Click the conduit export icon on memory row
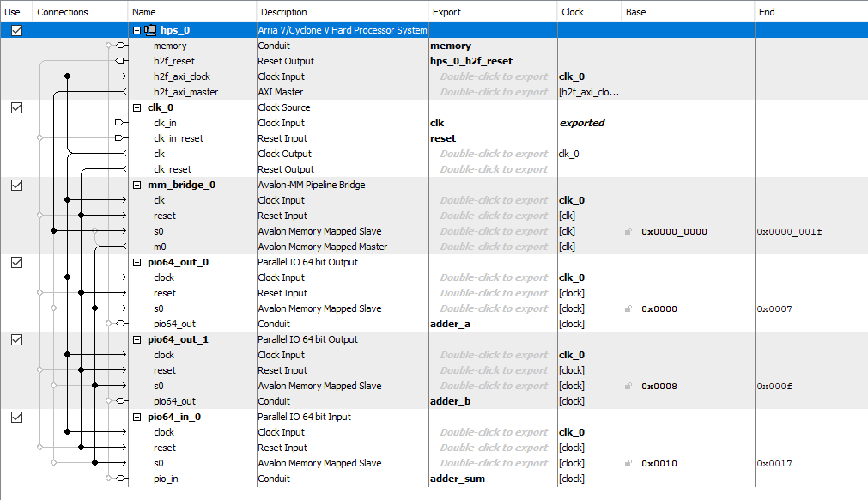The image size is (868, 500). (119, 46)
